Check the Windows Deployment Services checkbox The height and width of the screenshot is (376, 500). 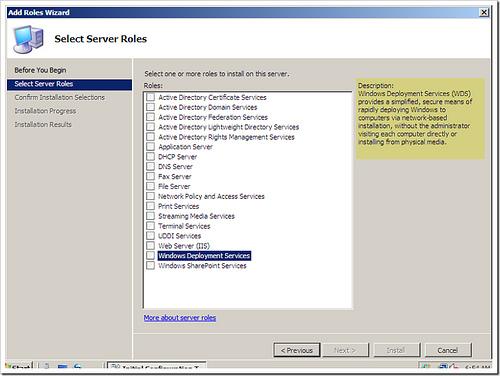[150, 255]
